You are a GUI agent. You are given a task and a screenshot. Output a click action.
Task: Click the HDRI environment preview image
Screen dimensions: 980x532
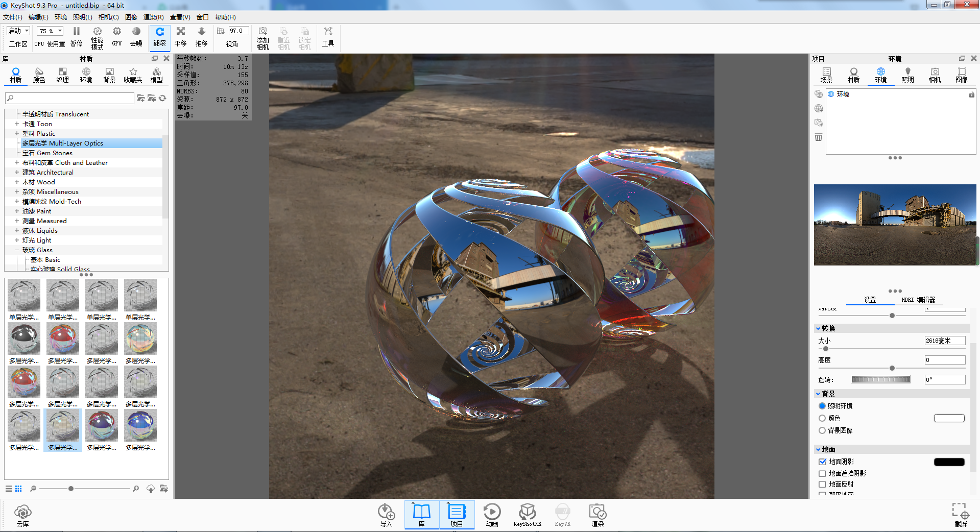click(x=895, y=225)
